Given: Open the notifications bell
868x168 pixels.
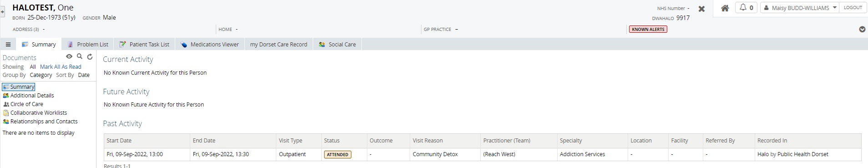Looking at the screenshot, I should tap(746, 8).
